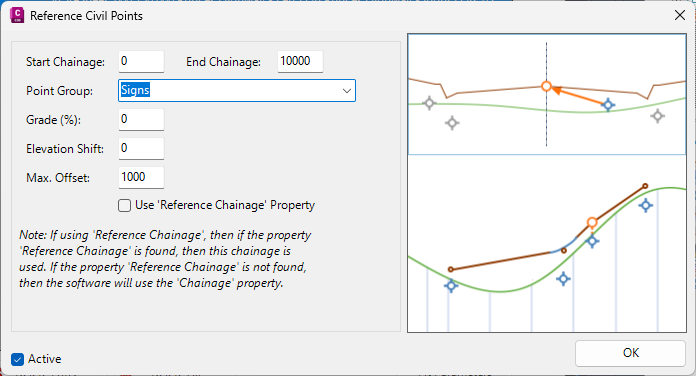
Task: Click the lowest-left blue point marker in the profile diagram
Action: tap(451, 286)
